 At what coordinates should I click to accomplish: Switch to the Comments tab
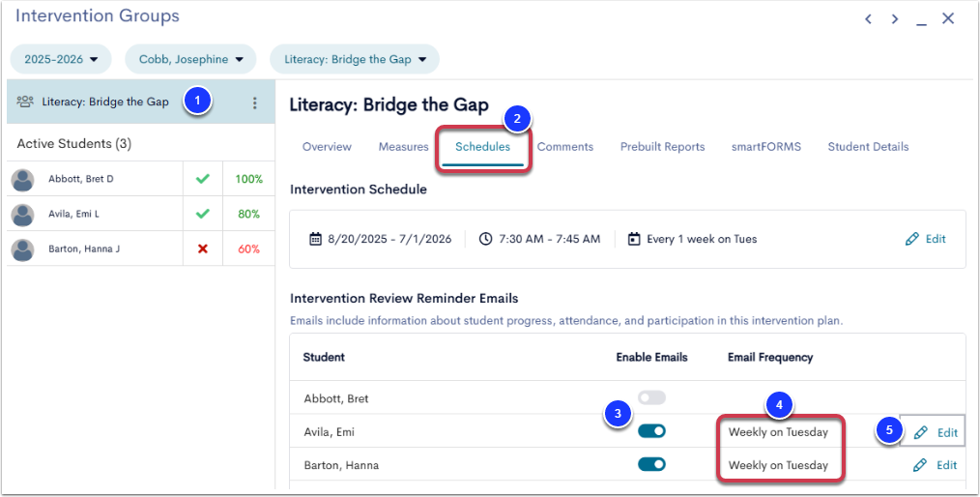565,147
